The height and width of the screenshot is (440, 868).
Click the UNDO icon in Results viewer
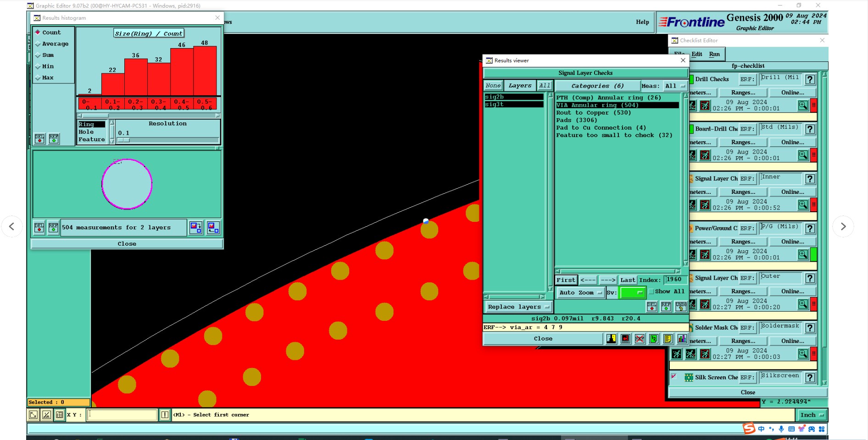(x=681, y=306)
